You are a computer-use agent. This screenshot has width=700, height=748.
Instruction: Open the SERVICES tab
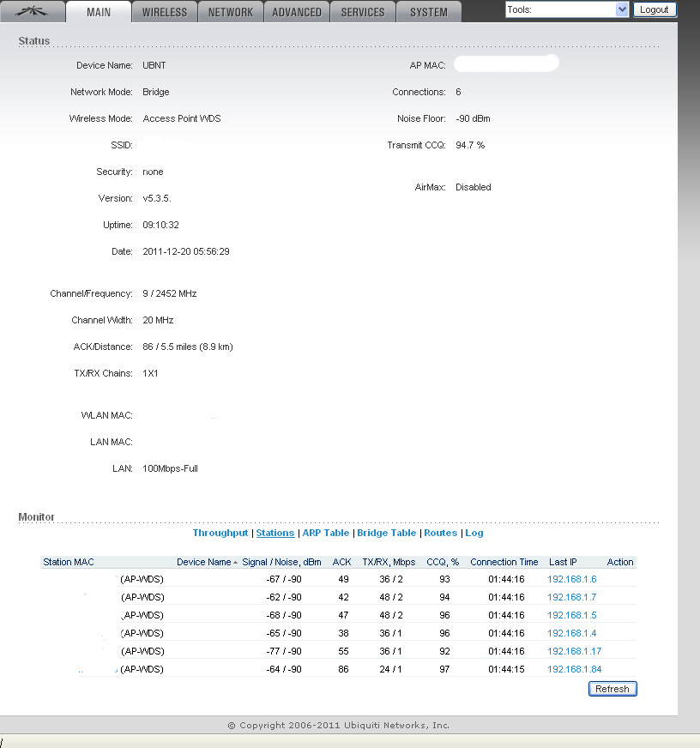[x=363, y=12]
